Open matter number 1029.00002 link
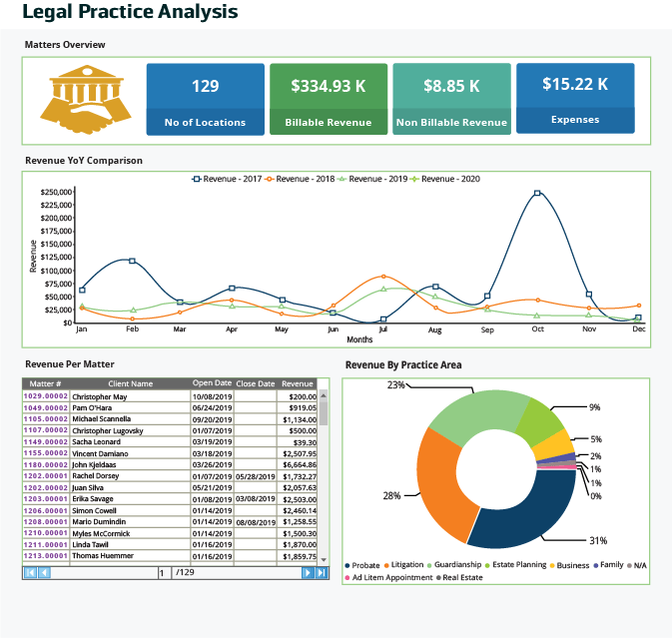The height and width of the screenshot is (638, 672). click(x=46, y=396)
